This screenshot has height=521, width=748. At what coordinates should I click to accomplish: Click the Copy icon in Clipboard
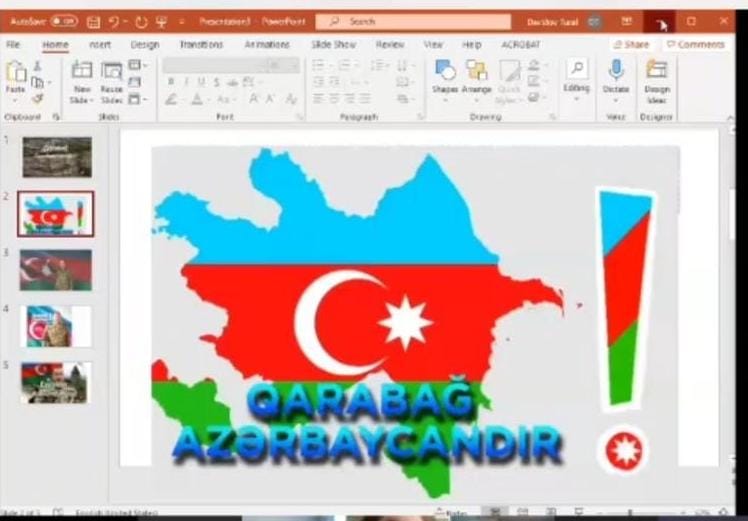37,83
